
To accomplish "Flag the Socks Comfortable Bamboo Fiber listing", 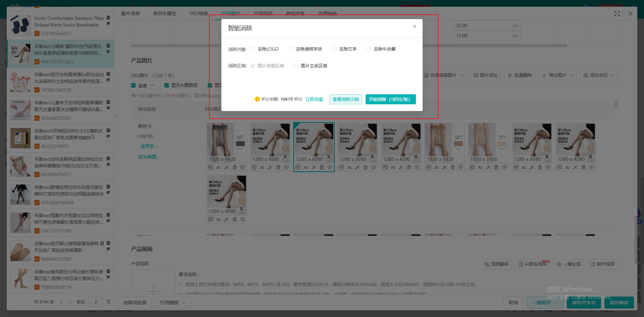I will pos(108,24).
